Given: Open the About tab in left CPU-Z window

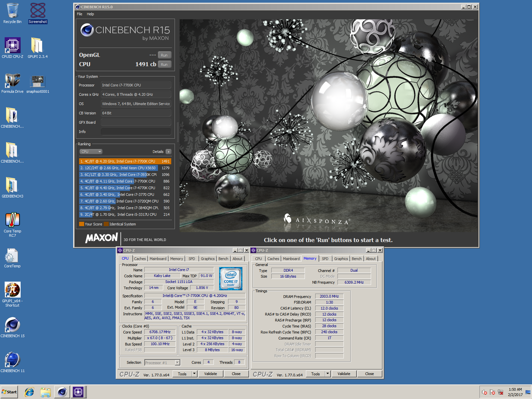Looking at the screenshot, I should [237, 259].
